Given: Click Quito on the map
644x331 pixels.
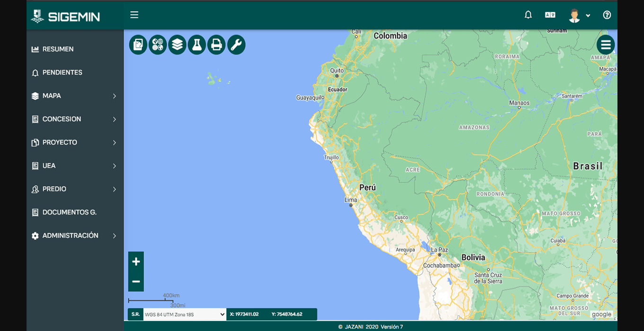Looking at the screenshot, I should coord(337,71).
